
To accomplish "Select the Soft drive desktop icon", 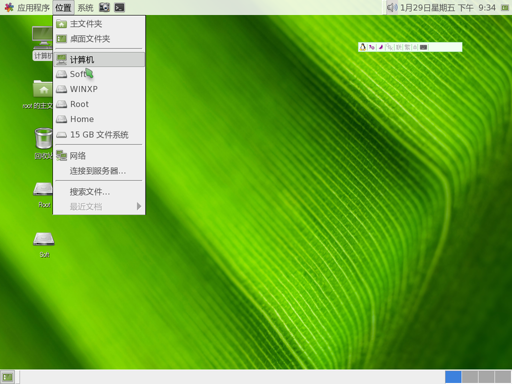I will click(x=44, y=245).
